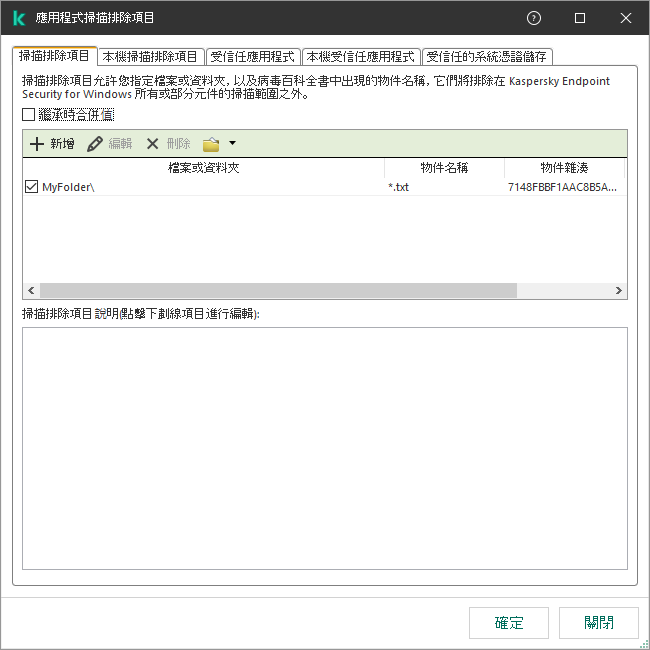Click the 刪除 label in the toolbar
Screen dimensions: 650x650
coord(179,144)
